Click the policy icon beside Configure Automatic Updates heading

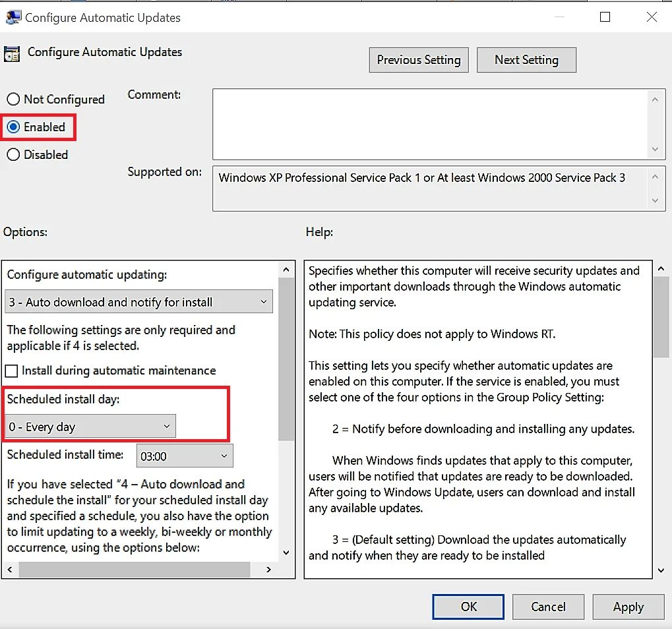point(12,54)
